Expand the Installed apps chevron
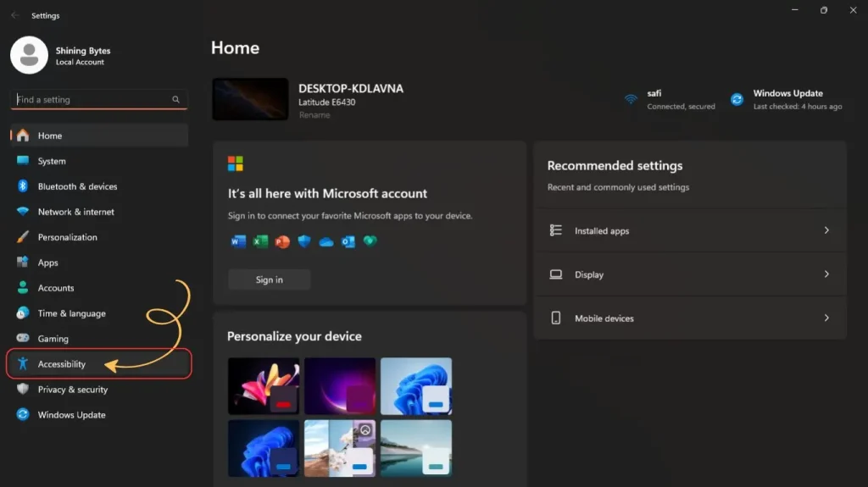This screenshot has height=487, width=868. point(826,230)
